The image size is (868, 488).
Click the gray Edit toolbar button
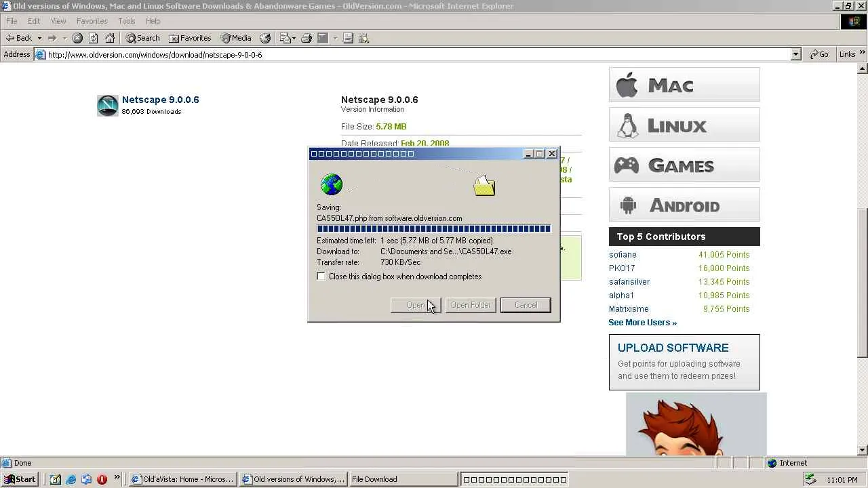323,38
